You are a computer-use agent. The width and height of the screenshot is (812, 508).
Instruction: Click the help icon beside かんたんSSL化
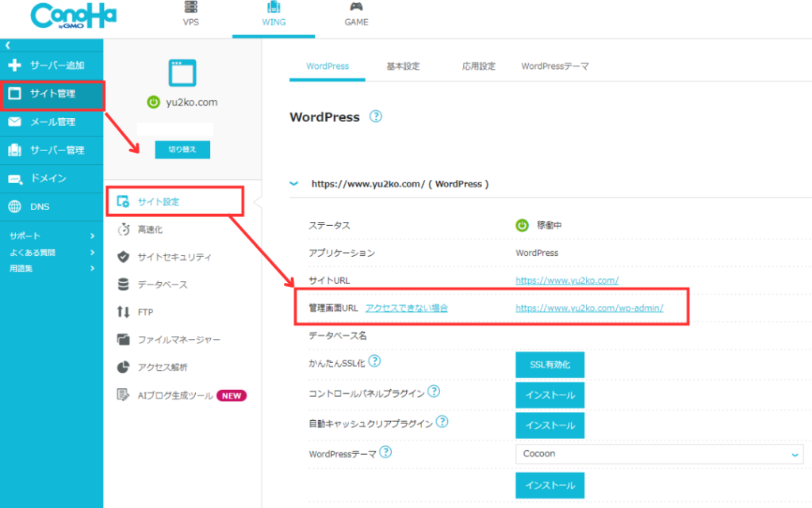pyautogui.click(x=374, y=361)
